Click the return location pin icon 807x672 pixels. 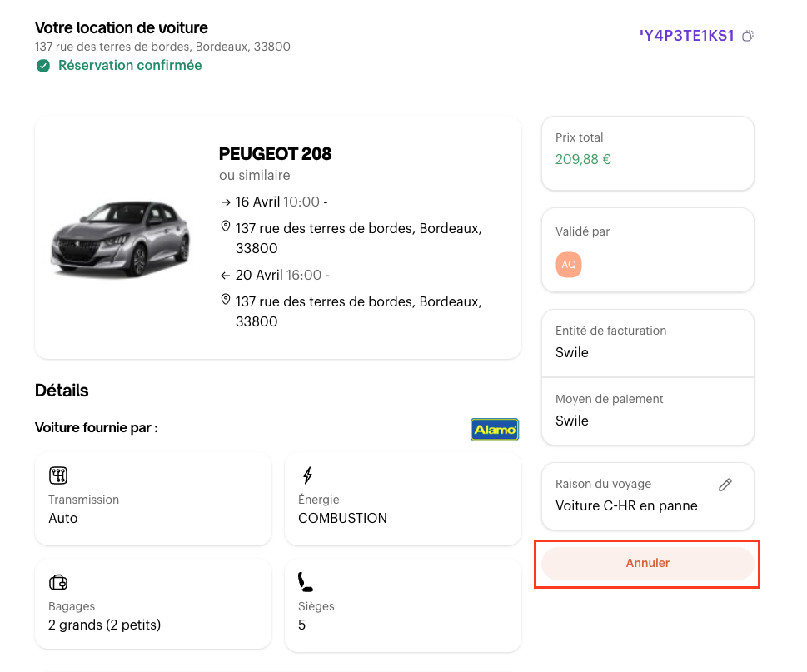[225, 300]
